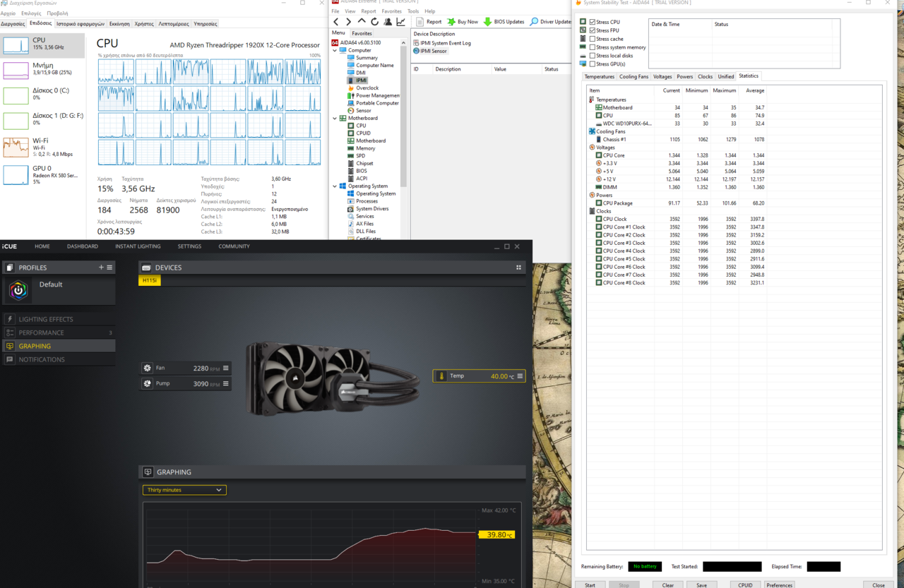
Task: Click the Start button in Stability Test
Action: coord(590,584)
